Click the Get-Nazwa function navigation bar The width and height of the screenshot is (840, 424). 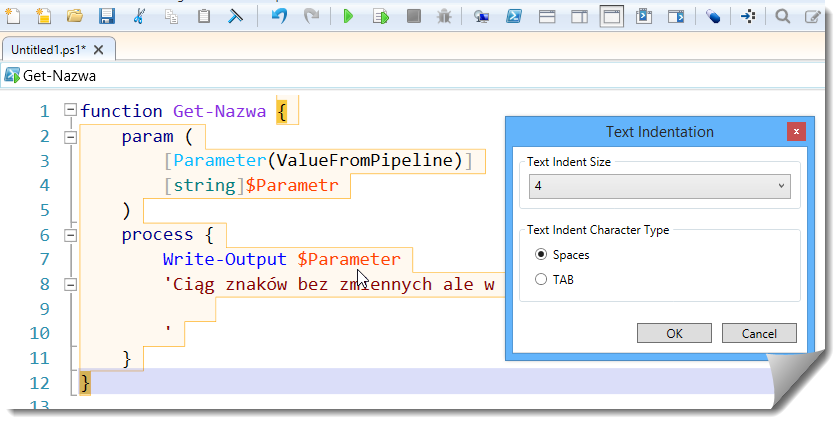coord(60,75)
